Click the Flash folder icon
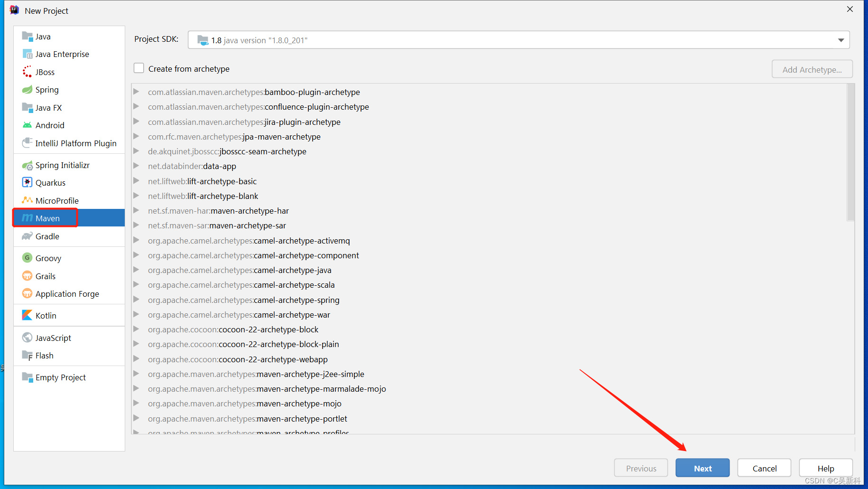Screen dimensions: 868x489 tap(27, 356)
